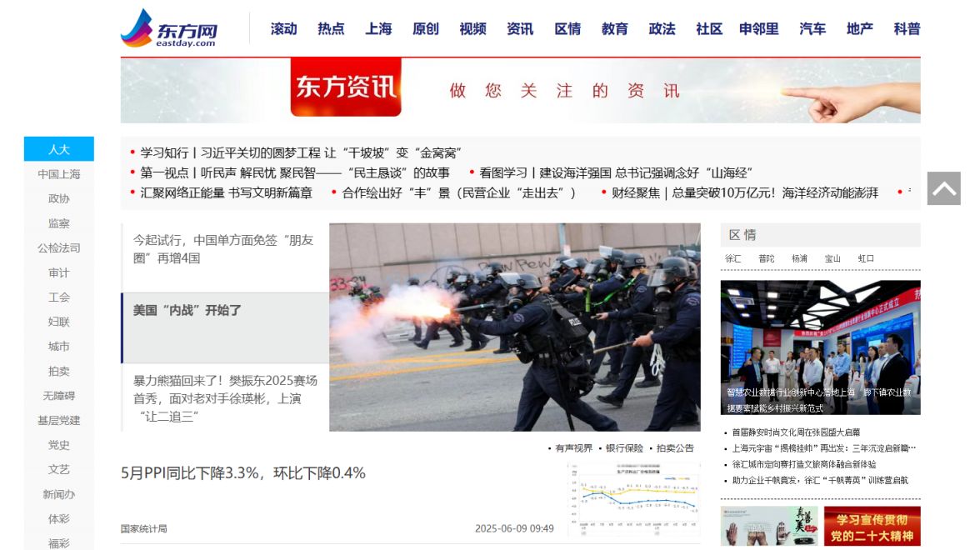Image resolution: width=980 pixels, height=550 pixels.
Task: Select 基层党建 in the left sidebar
Action: coord(58,421)
